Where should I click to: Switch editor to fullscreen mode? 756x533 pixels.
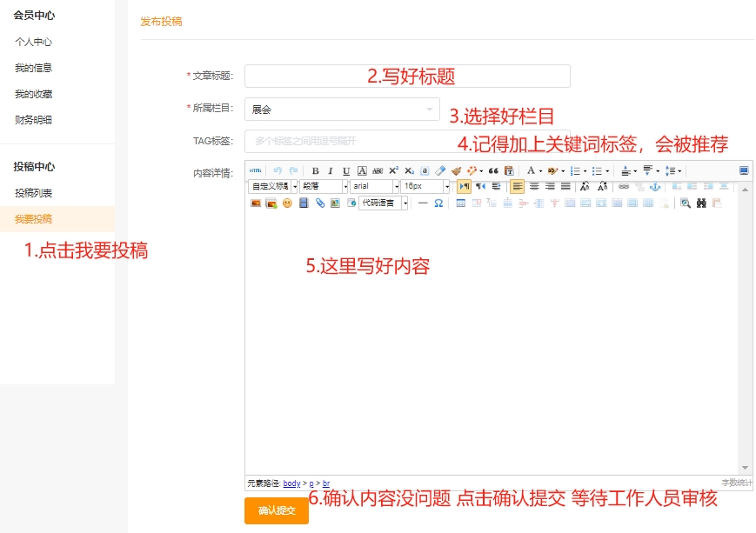[x=744, y=170]
